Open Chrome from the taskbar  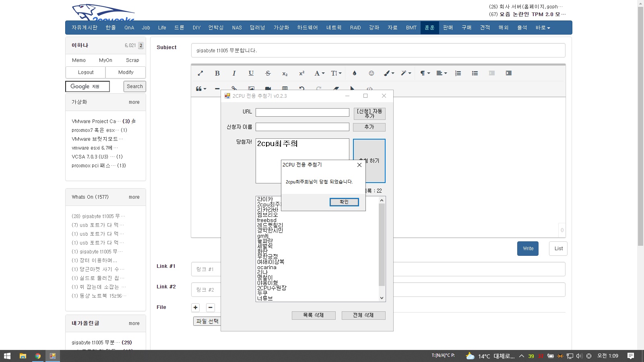click(38, 356)
